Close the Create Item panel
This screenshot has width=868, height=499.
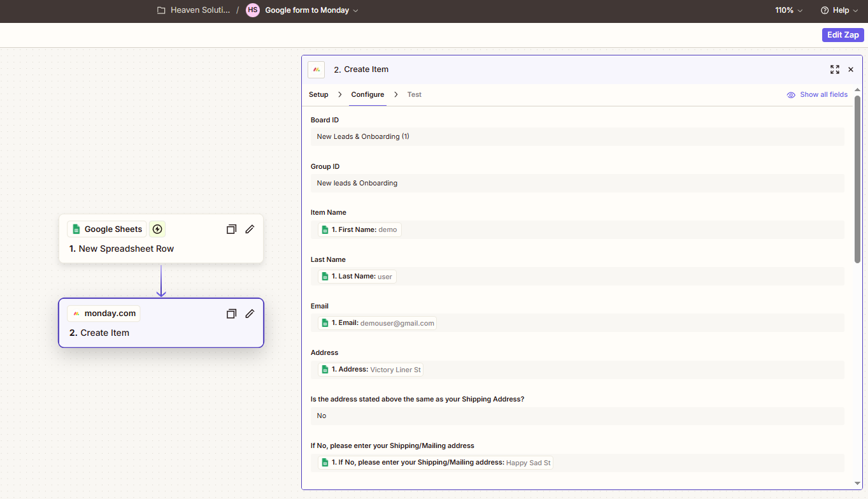pyautogui.click(x=851, y=69)
